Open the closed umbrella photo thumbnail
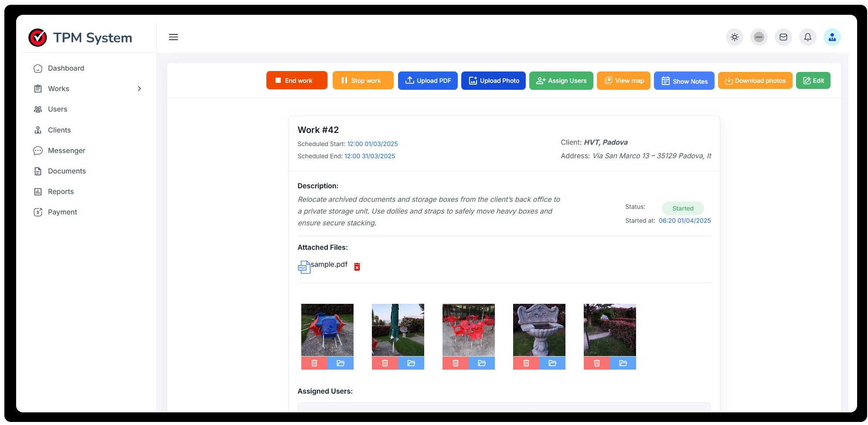Screen dimensions: 868x425 click(398, 330)
